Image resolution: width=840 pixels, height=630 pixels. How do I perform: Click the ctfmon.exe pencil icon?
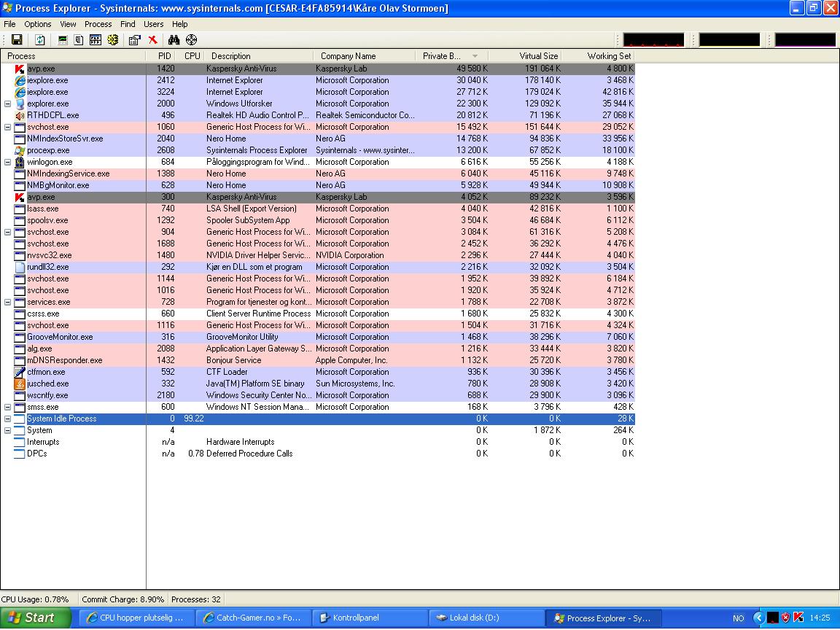click(x=20, y=373)
